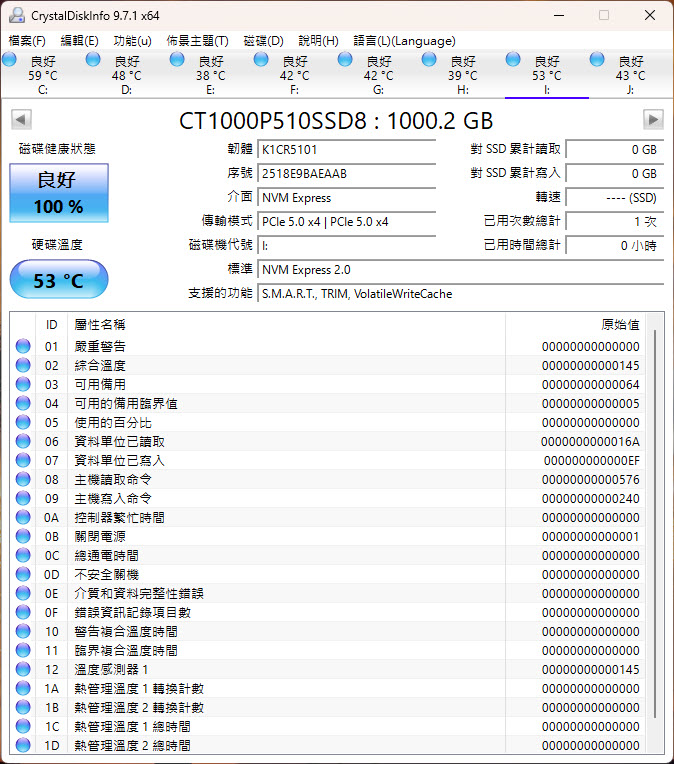674x764 pixels.
Task: Click the serial number field 2518E9BAEAAB
Action: (347, 173)
